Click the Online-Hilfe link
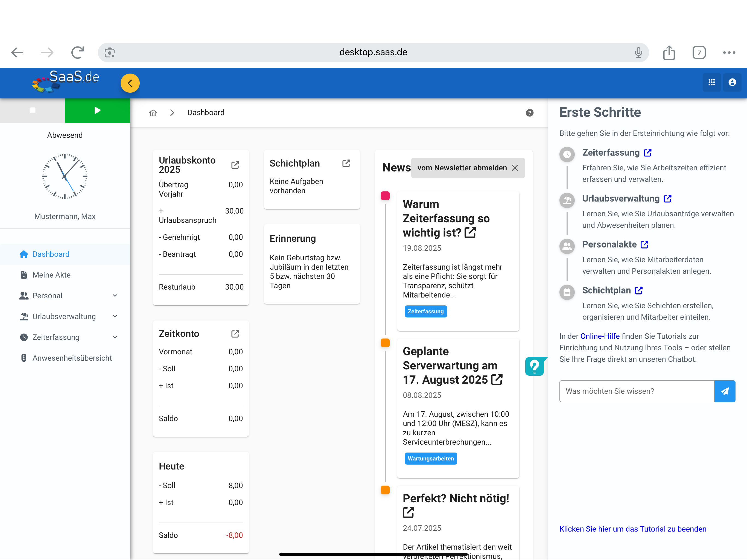 [x=600, y=336]
